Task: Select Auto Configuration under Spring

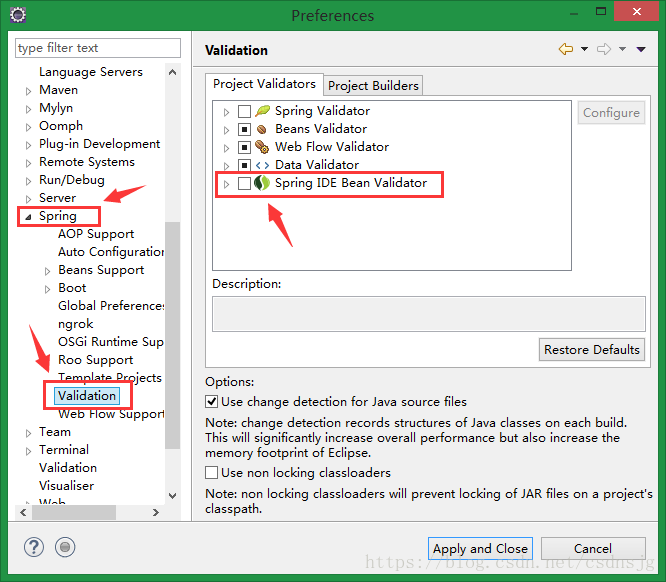Action: [x=111, y=252]
